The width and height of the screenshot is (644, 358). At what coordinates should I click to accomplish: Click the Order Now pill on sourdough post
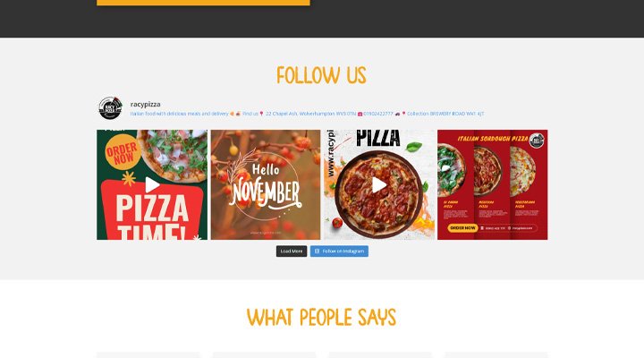click(x=462, y=227)
